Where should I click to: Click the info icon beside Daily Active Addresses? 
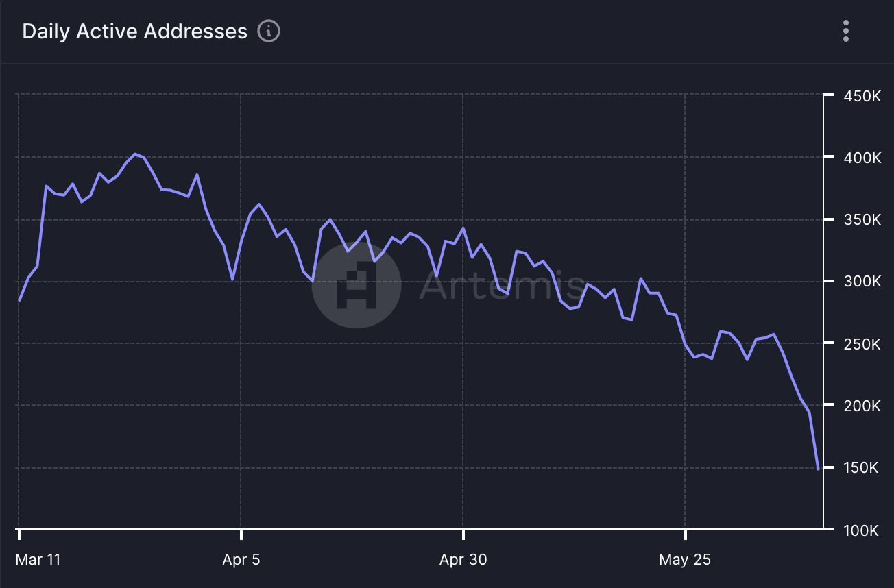coord(268,32)
